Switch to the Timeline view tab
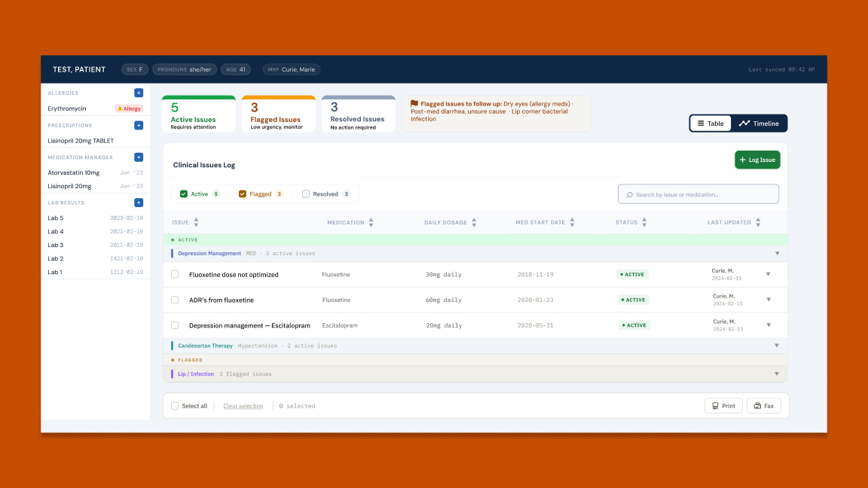The image size is (868, 488). click(759, 123)
